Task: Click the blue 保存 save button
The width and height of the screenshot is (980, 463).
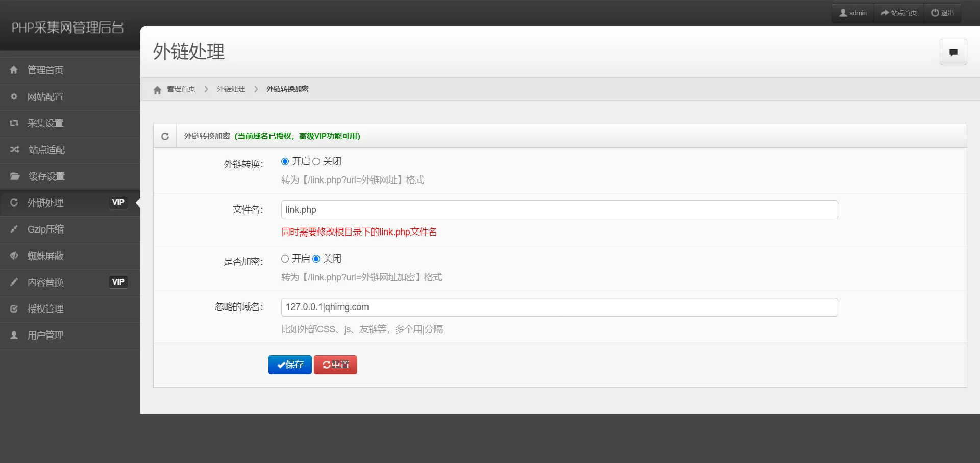Action: [x=289, y=365]
